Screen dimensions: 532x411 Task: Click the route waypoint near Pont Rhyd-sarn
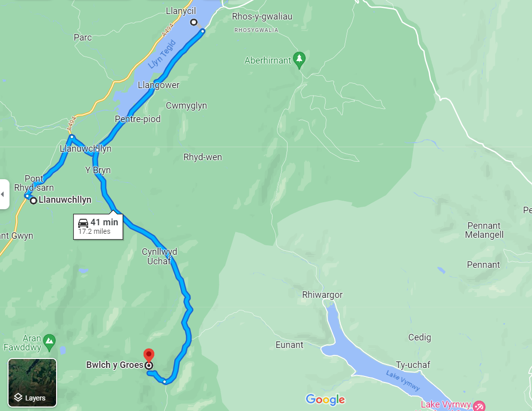(x=27, y=196)
